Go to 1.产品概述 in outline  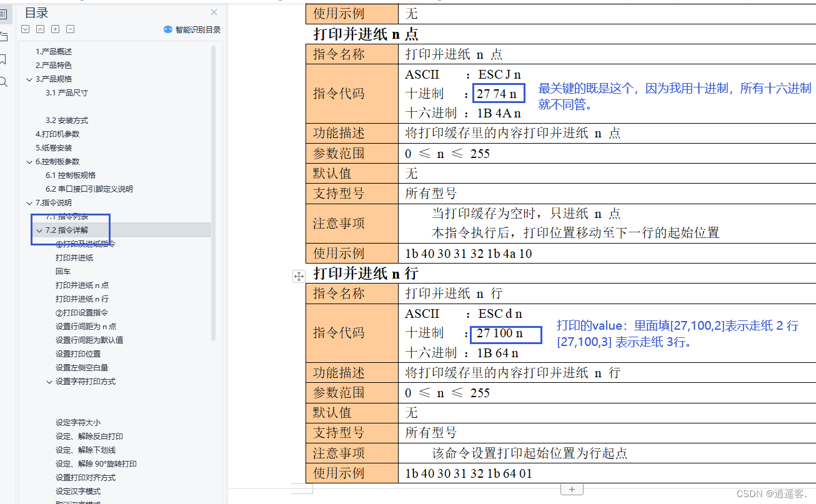pyautogui.click(x=54, y=52)
